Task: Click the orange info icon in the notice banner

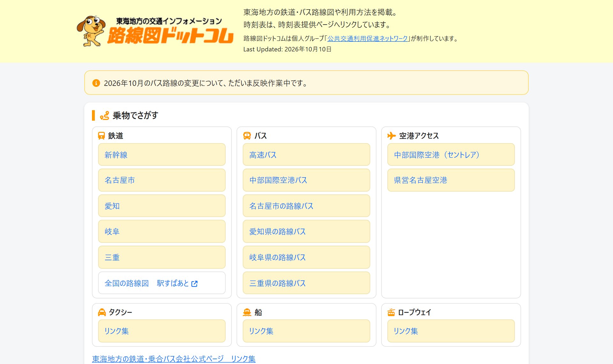Action: tap(96, 83)
